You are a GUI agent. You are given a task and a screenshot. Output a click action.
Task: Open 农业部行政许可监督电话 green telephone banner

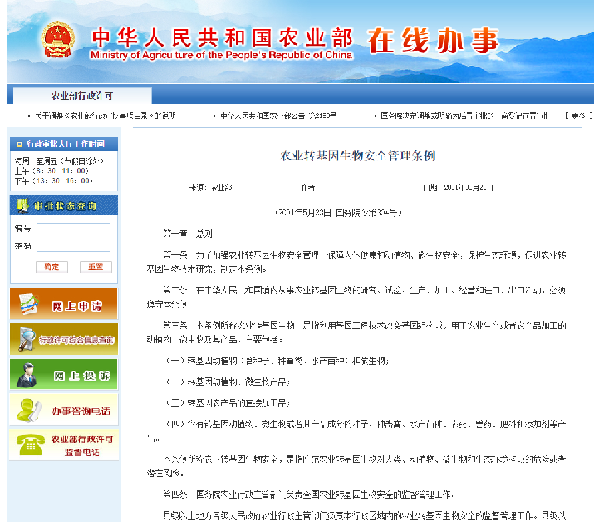(64, 445)
